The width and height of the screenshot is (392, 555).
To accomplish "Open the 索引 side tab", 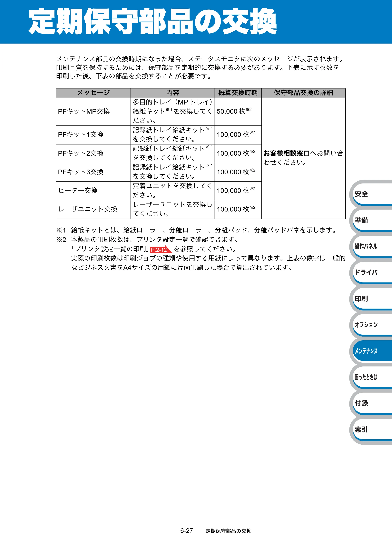I will [x=372, y=429].
